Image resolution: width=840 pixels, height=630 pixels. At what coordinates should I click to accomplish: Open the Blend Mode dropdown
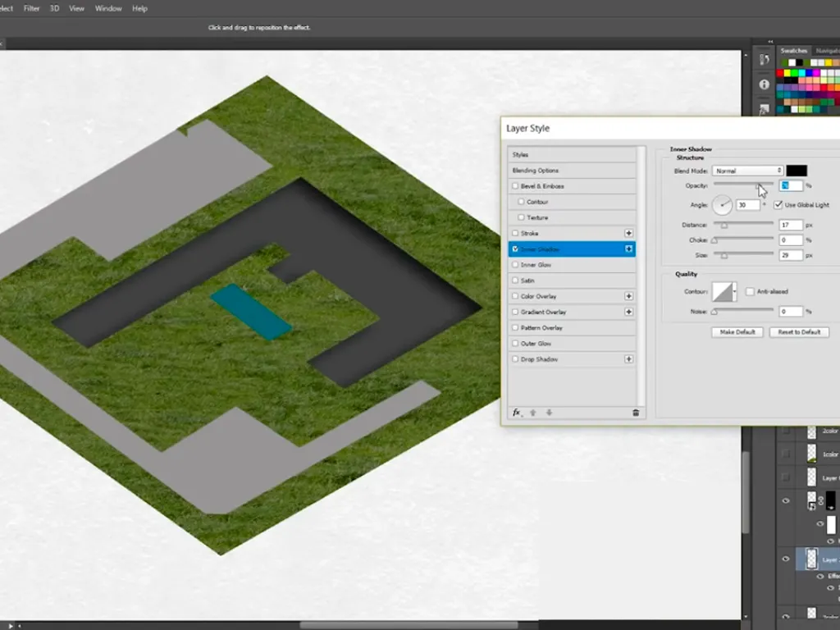click(748, 171)
